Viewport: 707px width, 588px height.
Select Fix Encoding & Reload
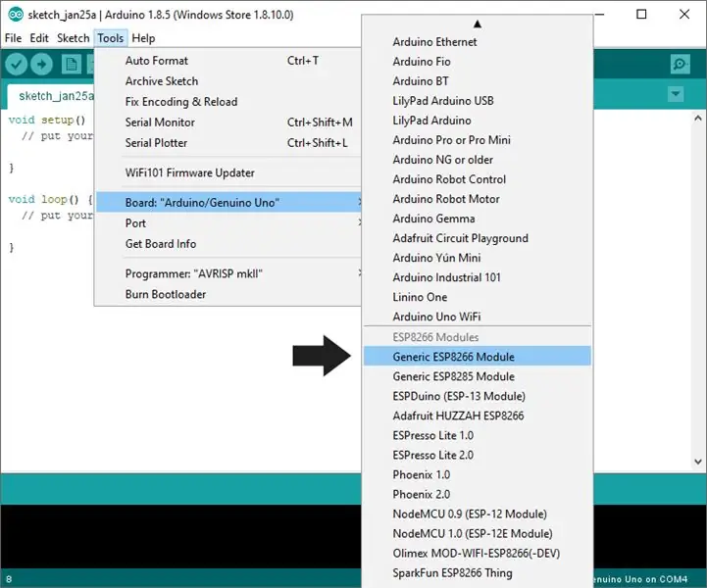tap(228, 102)
